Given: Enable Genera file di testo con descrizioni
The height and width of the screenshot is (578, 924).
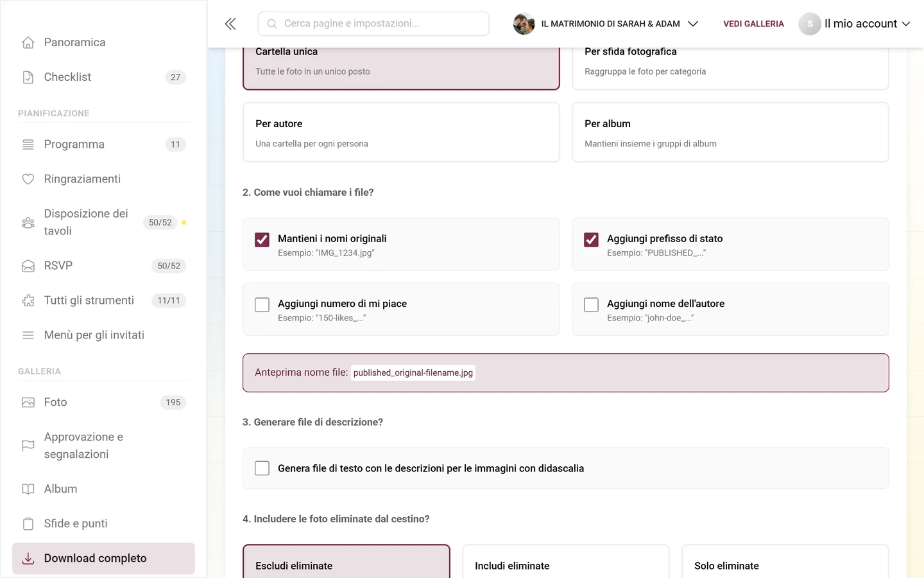Looking at the screenshot, I should [262, 468].
